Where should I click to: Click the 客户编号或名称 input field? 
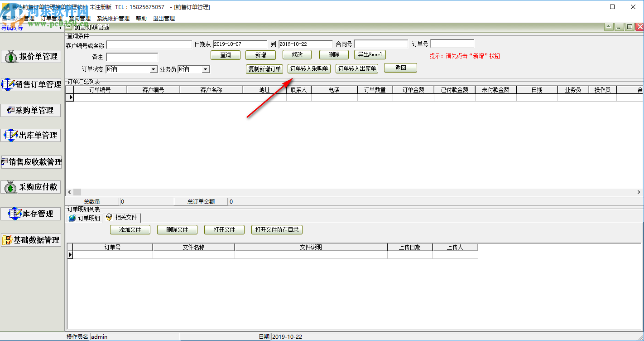pyautogui.click(x=149, y=45)
